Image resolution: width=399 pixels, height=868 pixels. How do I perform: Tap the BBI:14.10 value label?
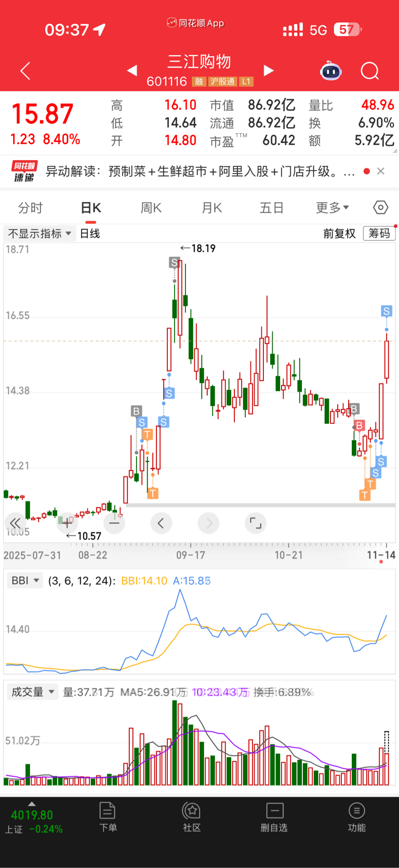(x=144, y=580)
